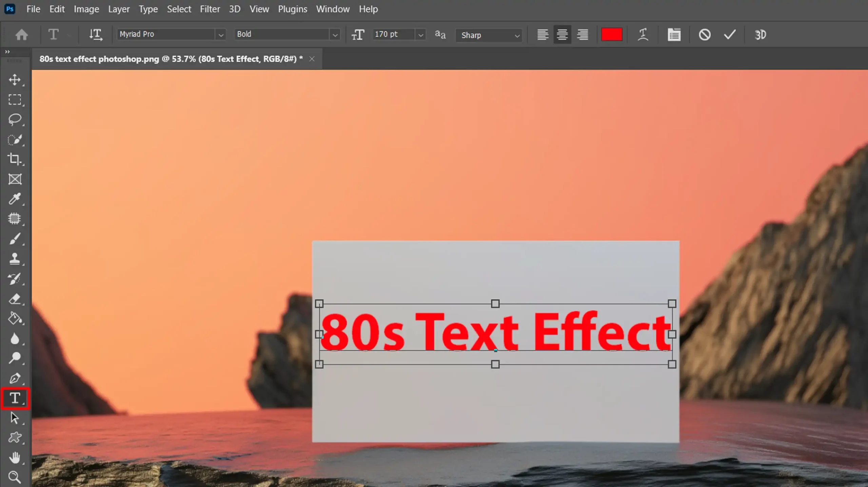Expand the font family dropdown
The image size is (868, 487).
tap(221, 34)
